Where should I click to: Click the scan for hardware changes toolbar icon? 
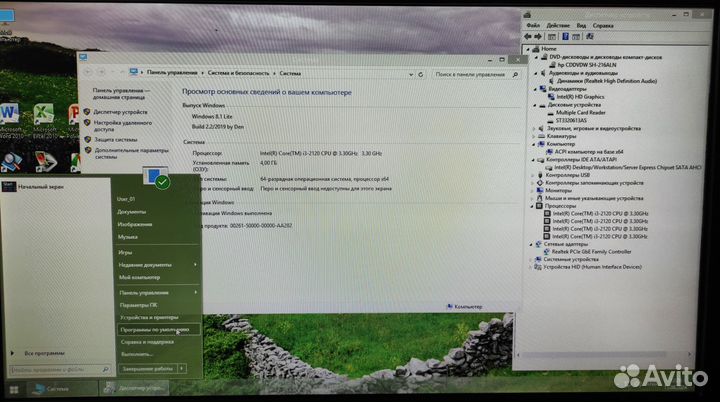coord(590,36)
